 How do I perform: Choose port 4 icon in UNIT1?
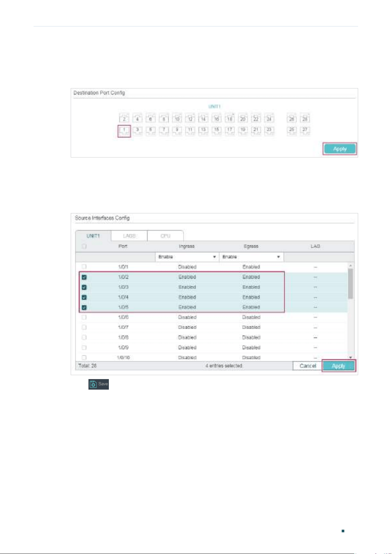pyautogui.click(x=137, y=119)
